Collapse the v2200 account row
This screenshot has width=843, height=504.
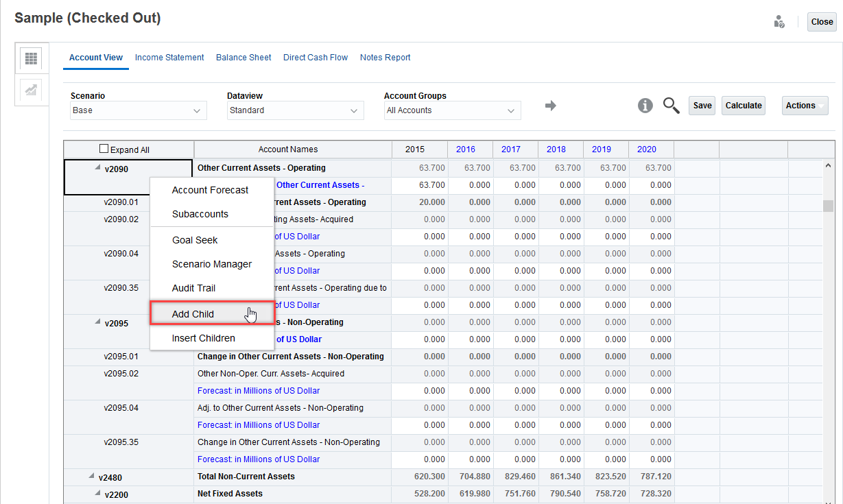tap(98, 493)
